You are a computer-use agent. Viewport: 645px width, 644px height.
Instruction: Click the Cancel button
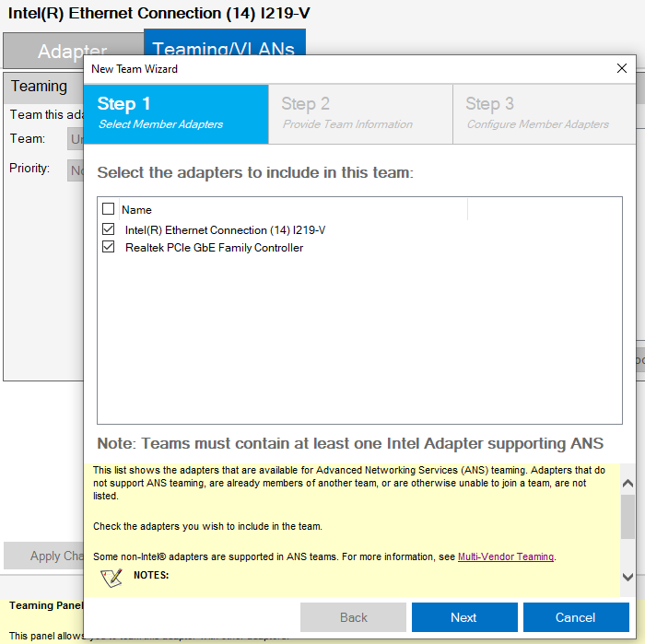(576, 617)
